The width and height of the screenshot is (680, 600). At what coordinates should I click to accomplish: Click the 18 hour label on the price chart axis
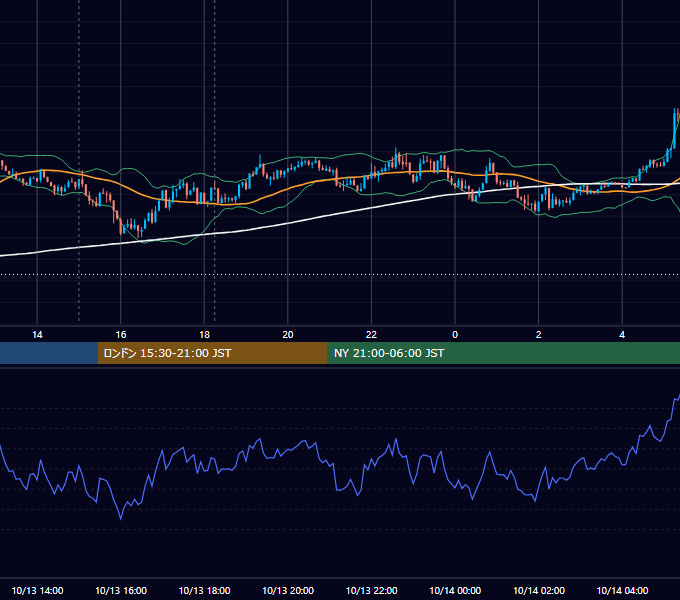pos(204,335)
